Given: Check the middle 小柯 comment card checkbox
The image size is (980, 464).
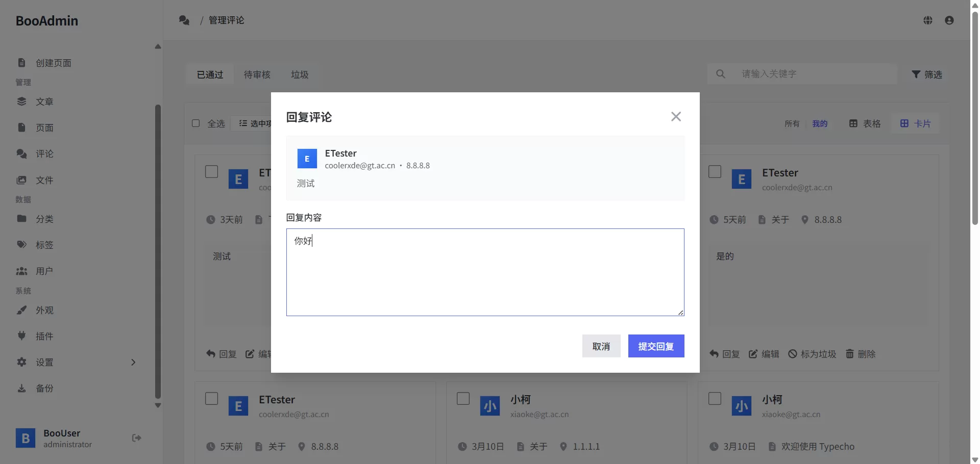Looking at the screenshot, I should [463, 398].
